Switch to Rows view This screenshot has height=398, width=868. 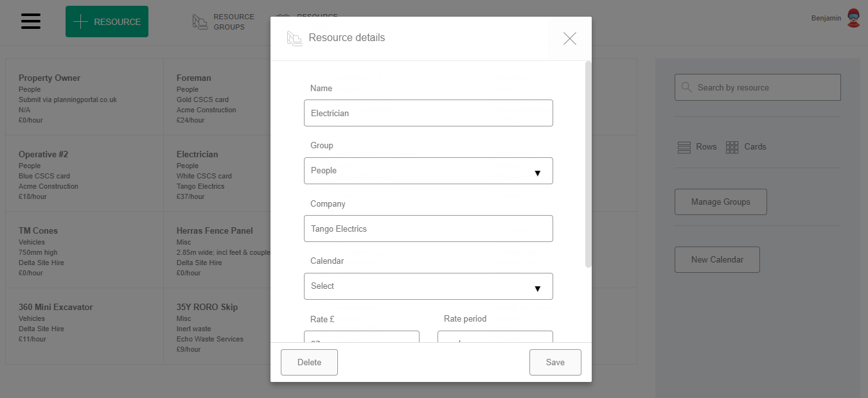697,147
